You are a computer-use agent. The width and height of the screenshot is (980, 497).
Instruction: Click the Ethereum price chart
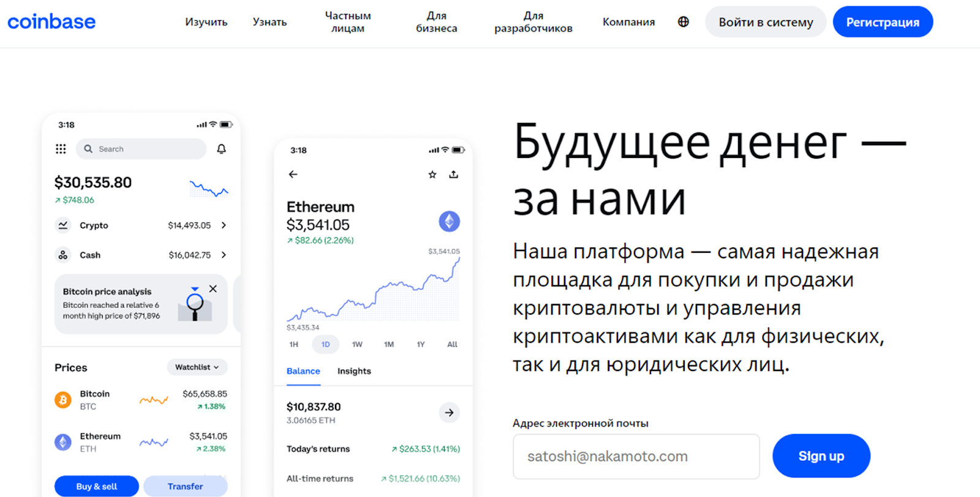373,290
